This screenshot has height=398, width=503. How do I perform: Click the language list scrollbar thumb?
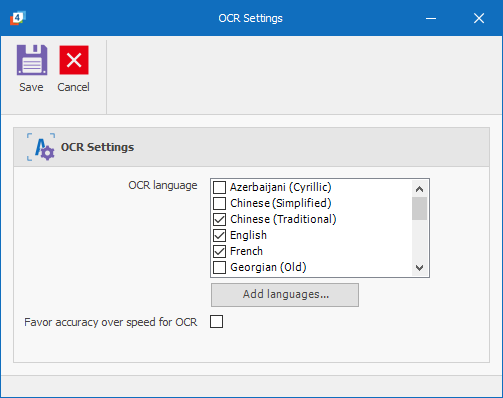(x=419, y=209)
